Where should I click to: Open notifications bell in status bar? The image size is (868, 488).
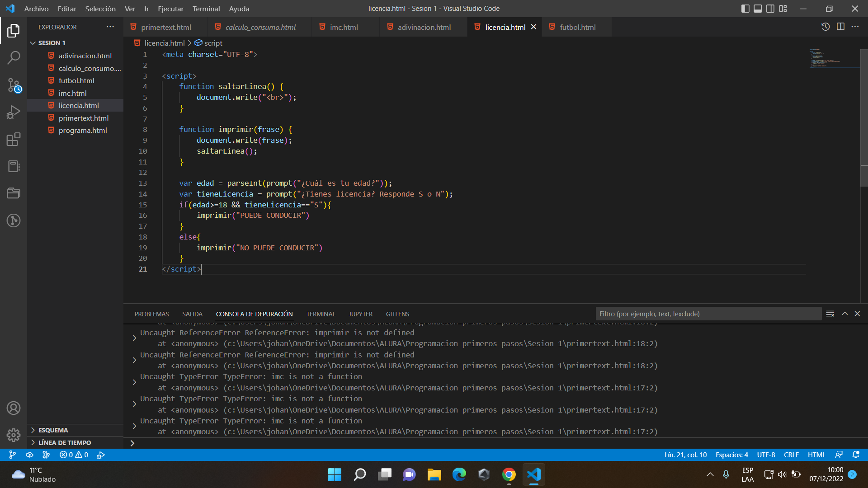pos(856,455)
